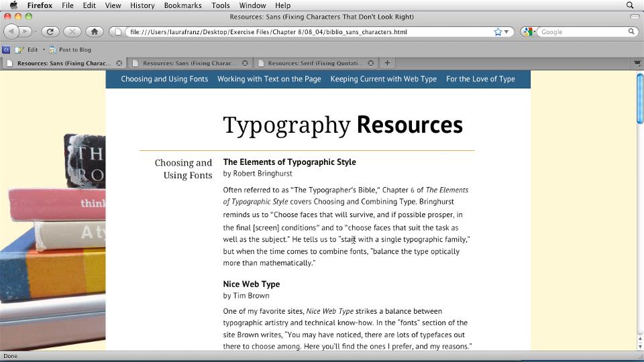Click the search magnifier in the Google box

pos(631,32)
